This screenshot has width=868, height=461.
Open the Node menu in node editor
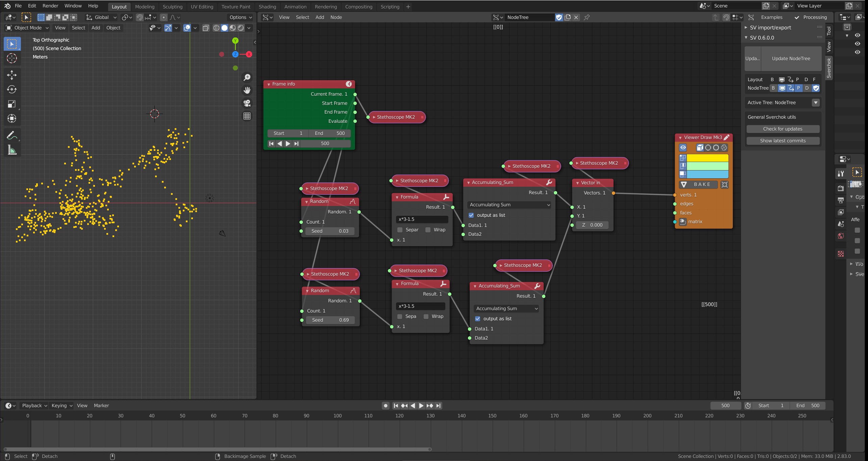pyautogui.click(x=336, y=17)
